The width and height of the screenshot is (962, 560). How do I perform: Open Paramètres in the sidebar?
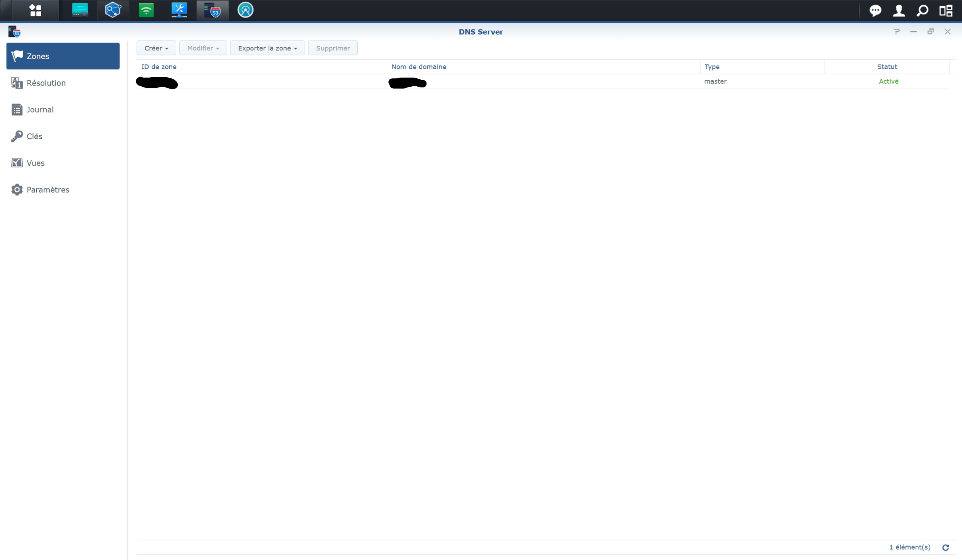[x=47, y=190]
